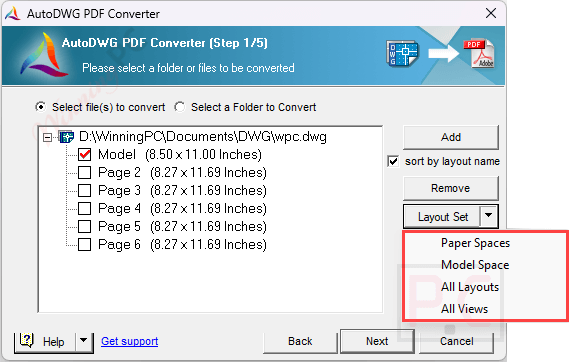569x362 pixels.
Task: Select 'Page 4 (8.27 x 11.69 Inches)' row text
Action: [x=182, y=209]
